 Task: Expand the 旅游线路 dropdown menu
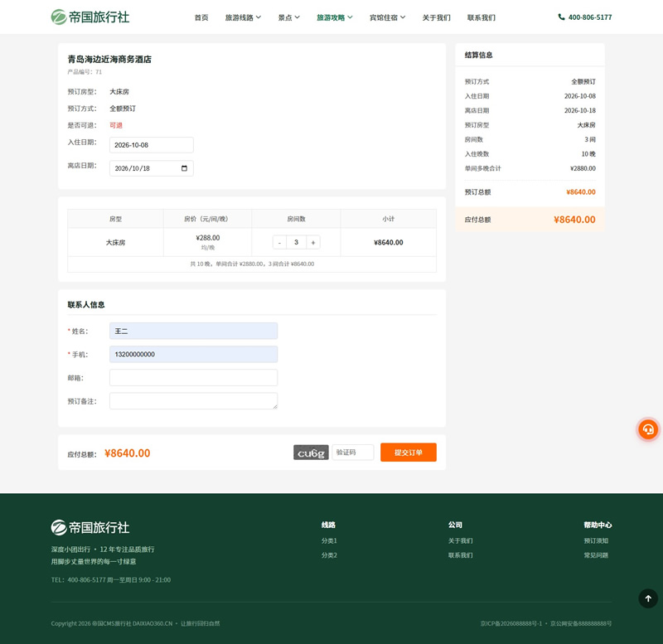(243, 17)
